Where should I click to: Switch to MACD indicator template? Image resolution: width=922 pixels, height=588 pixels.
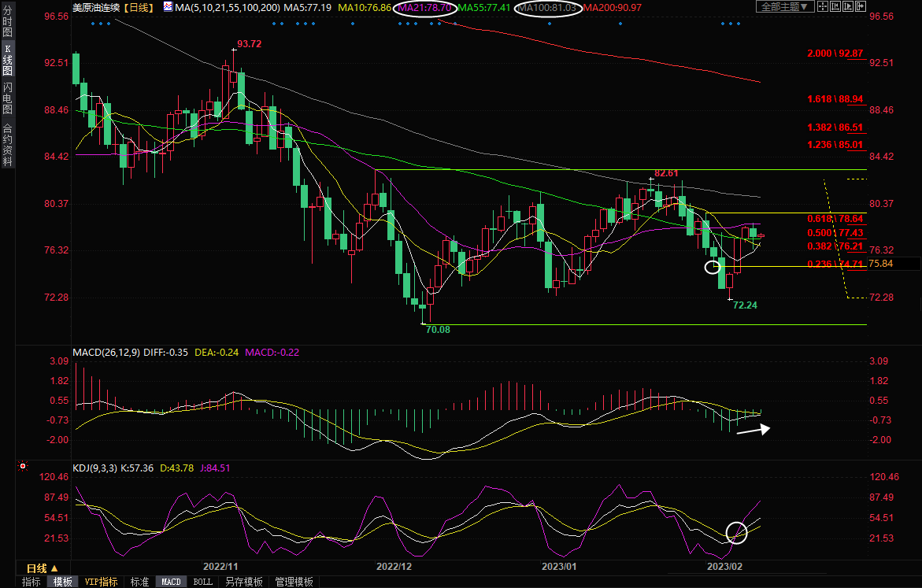point(171,582)
